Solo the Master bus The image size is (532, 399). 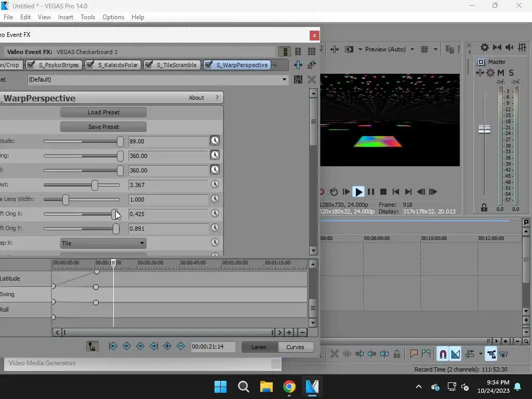click(511, 73)
